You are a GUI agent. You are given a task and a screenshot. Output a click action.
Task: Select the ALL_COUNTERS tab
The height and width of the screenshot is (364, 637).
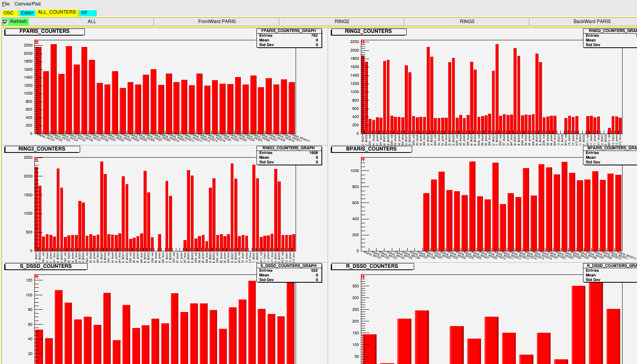click(57, 13)
